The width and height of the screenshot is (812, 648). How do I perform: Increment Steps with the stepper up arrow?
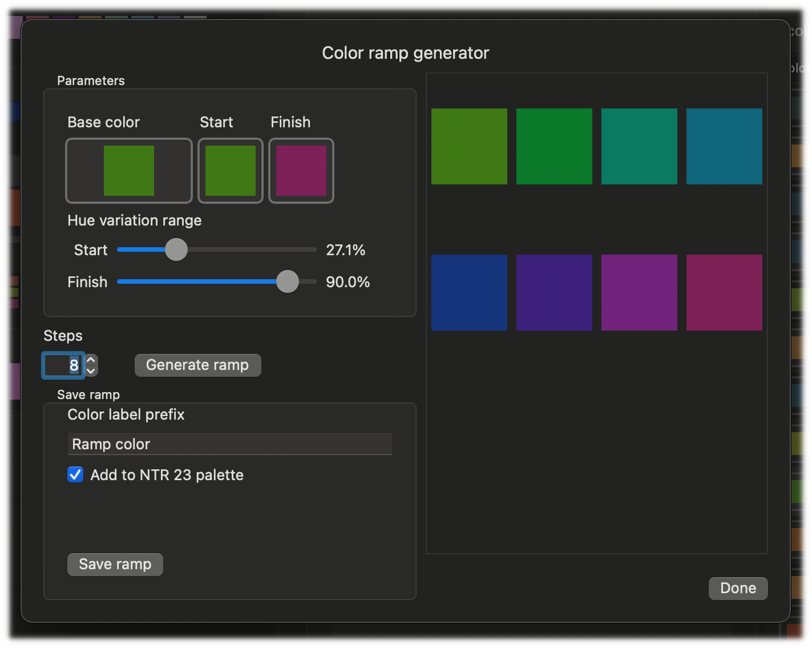tap(91, 360)
